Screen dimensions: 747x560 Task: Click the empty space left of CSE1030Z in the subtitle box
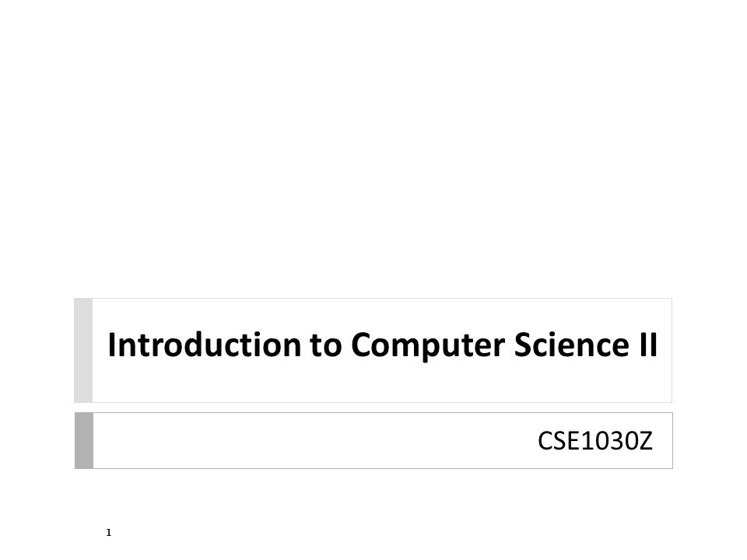[x=314, y=440]
